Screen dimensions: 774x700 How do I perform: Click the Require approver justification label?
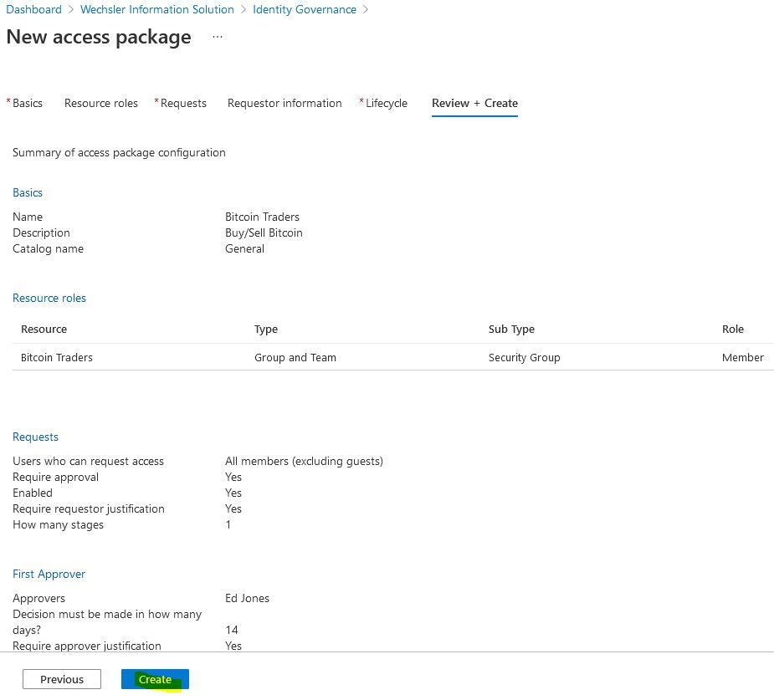coord(87,646)
